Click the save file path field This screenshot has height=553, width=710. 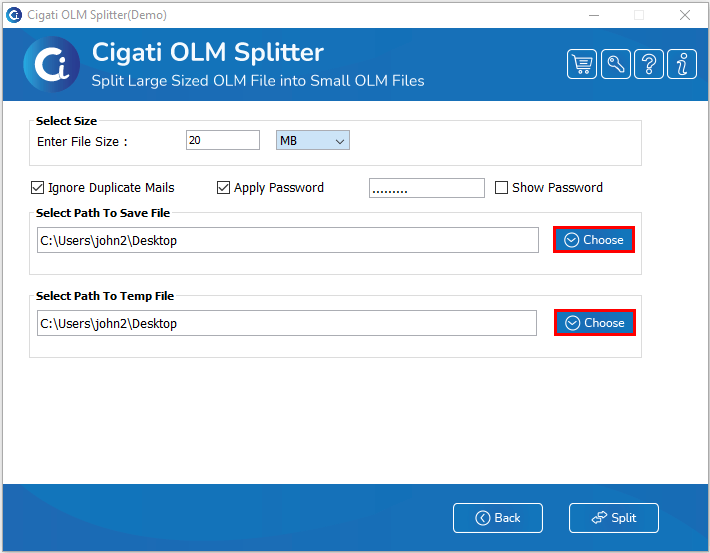288,240
